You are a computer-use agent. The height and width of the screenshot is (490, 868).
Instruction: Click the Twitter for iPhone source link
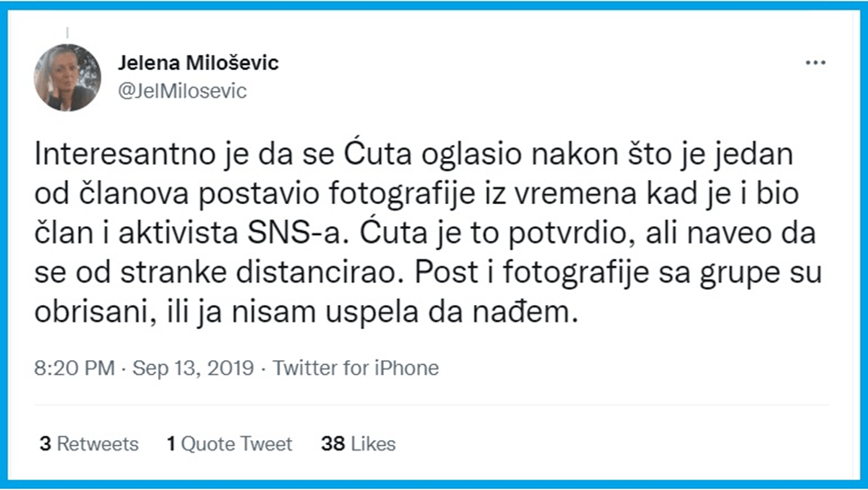(355, 369)
